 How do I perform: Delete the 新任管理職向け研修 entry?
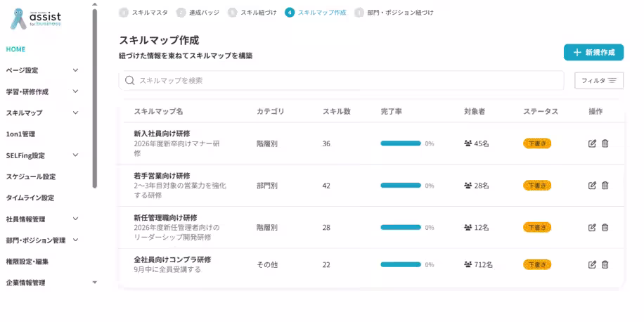pos(605,228)
